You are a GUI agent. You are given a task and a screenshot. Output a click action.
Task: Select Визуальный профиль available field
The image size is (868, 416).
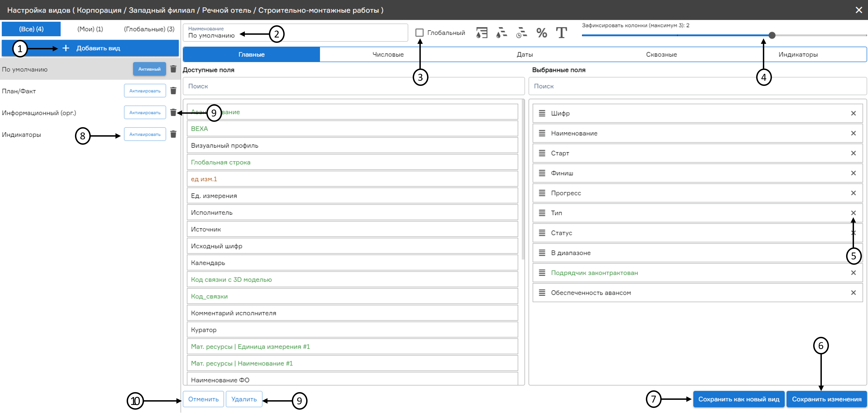352,145
